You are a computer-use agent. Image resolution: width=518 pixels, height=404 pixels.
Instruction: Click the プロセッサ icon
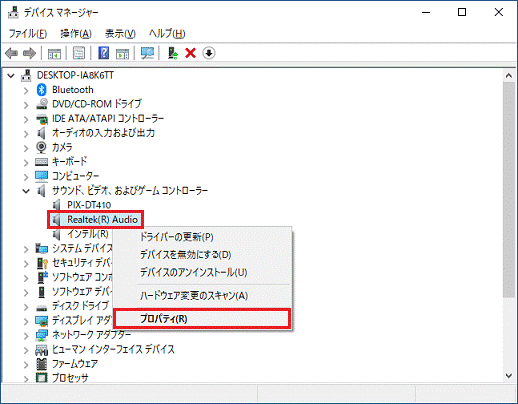(42, 378)
